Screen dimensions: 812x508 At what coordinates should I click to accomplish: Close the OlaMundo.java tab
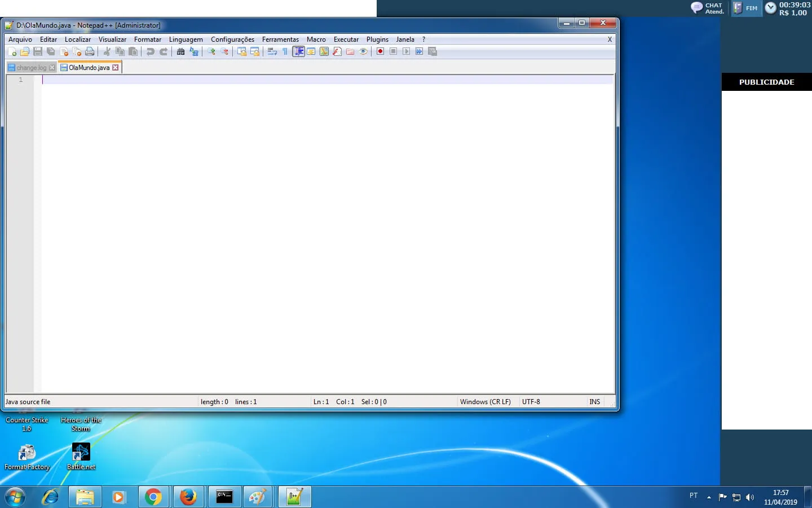[x=116, y=68]
